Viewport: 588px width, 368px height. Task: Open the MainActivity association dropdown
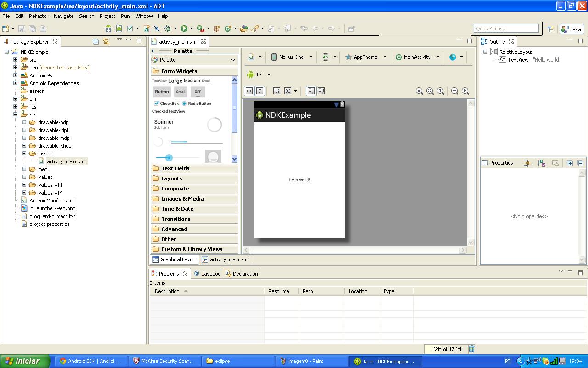418,57
